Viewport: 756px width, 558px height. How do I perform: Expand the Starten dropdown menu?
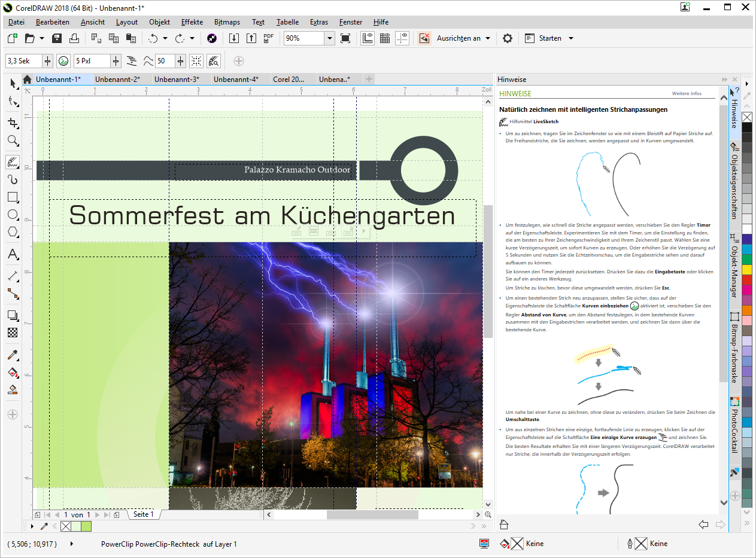pos(570,38)
